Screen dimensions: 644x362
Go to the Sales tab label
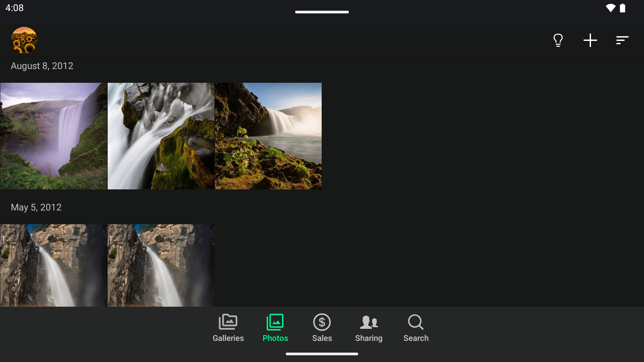coord(322,338)
